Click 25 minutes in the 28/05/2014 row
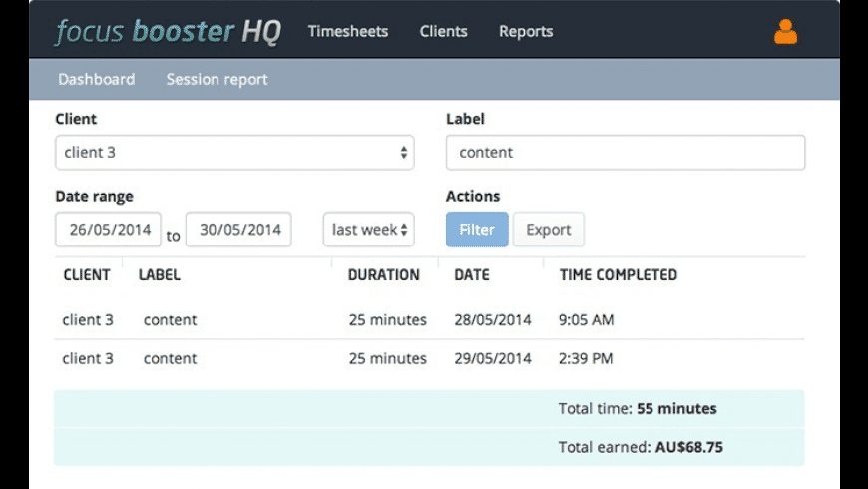 [387, 320]
